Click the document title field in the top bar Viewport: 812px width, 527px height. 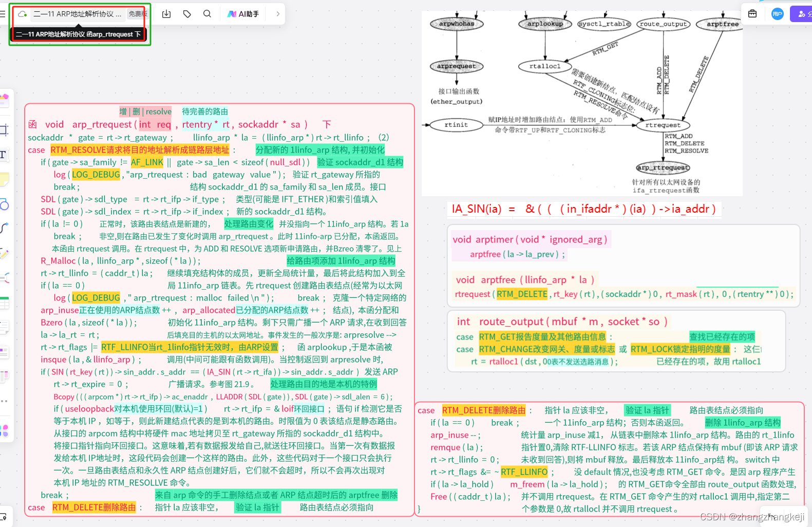click(x=78, y=14)
